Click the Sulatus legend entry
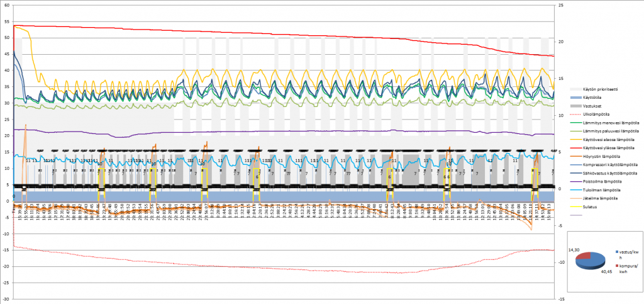This screenshot has height=304, width=644. point(592,206)
